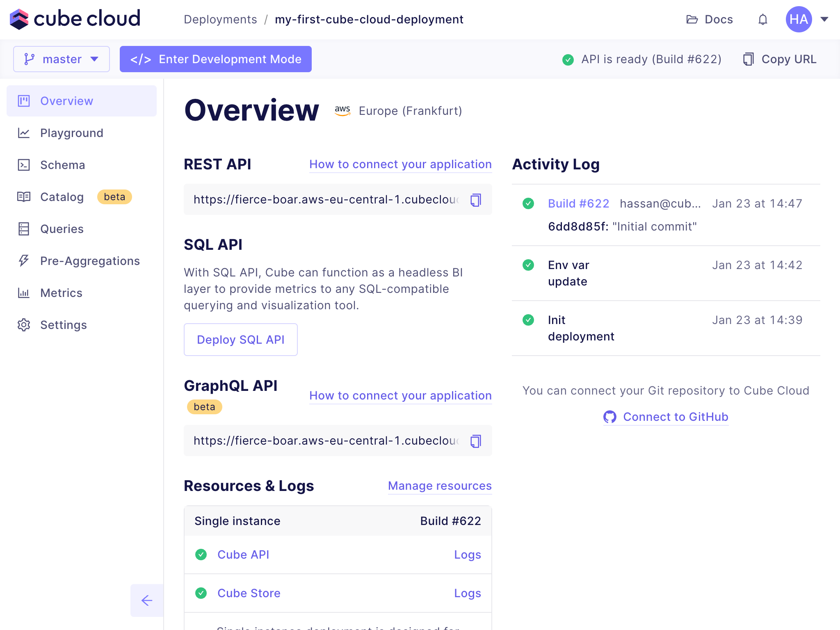Click the API ready status check icon
This screenshot has width=840, height=630.
coord(568,60)
